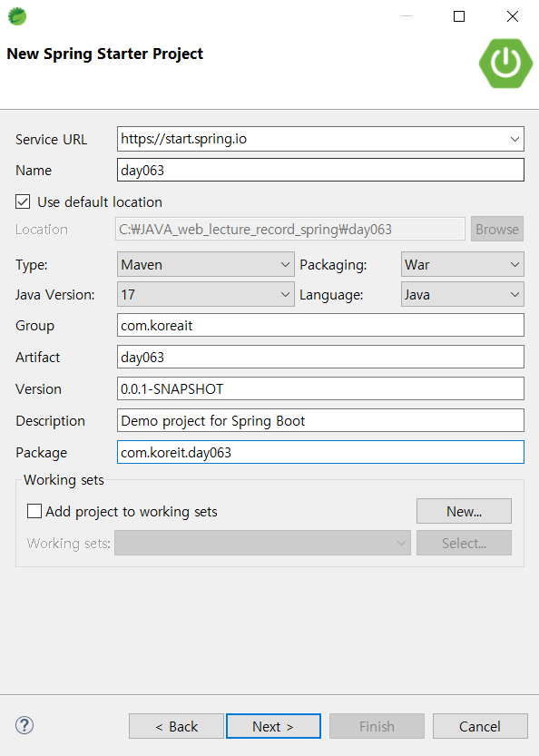Open the Type dropdown showing Maven
The width and height of the screenshot is (539, 756).
pos(205,264)
